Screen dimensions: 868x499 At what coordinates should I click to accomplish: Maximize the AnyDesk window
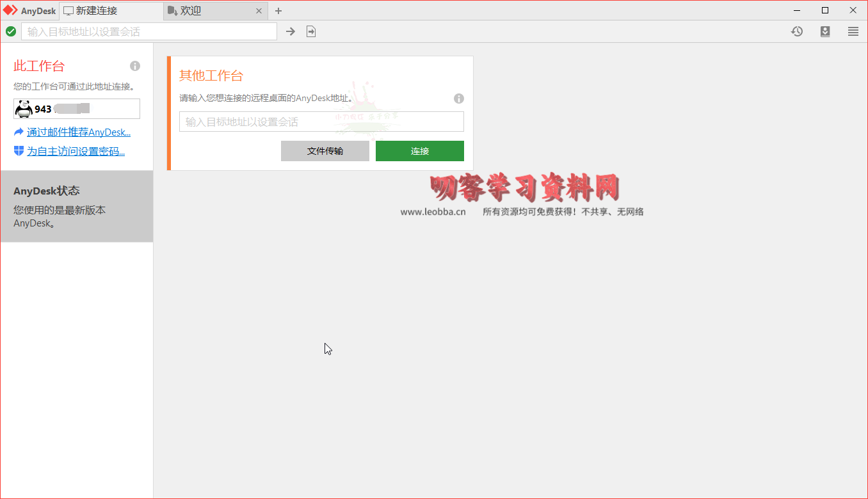[825, 10]
